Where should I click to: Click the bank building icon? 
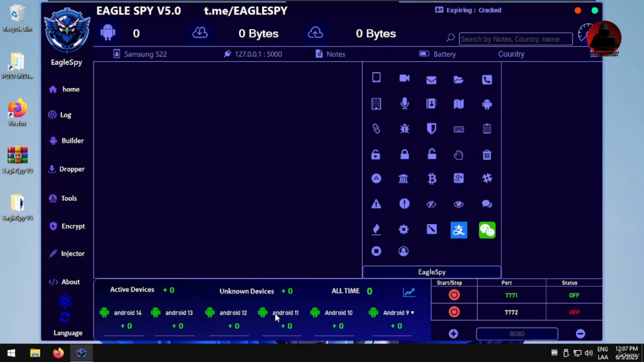click(403, 178)
